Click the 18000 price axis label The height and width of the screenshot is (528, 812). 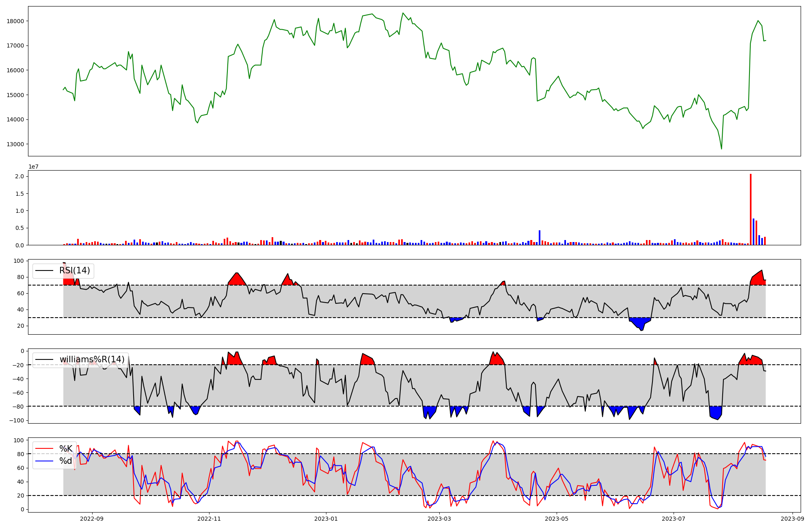click(15, 21)
